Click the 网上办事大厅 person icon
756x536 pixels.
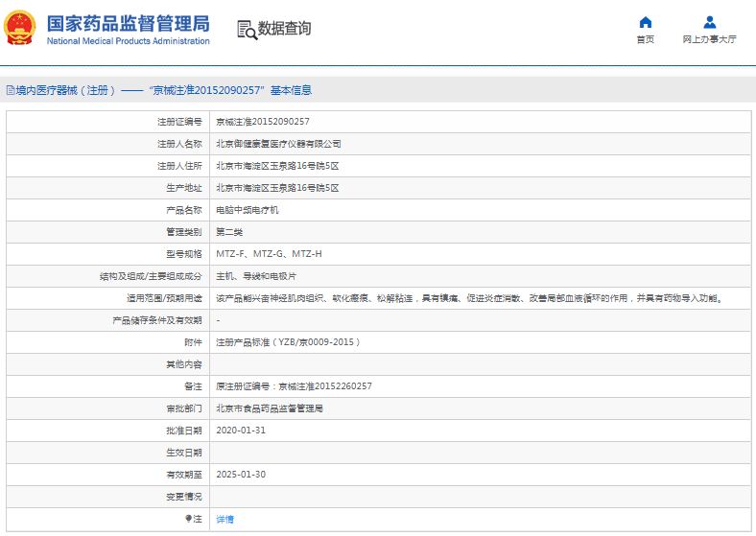tap(709, 22)
